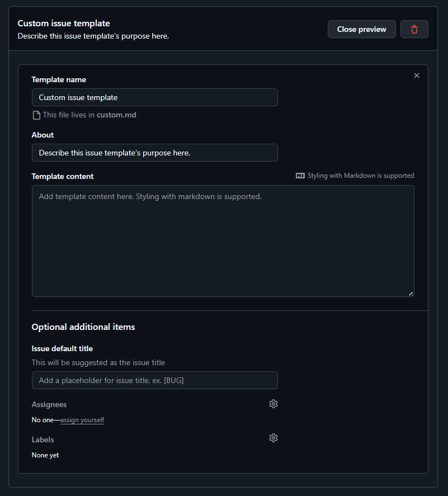The image size is (448, 496).
Task: Focus the Template name text field
Action: [154, 97]
